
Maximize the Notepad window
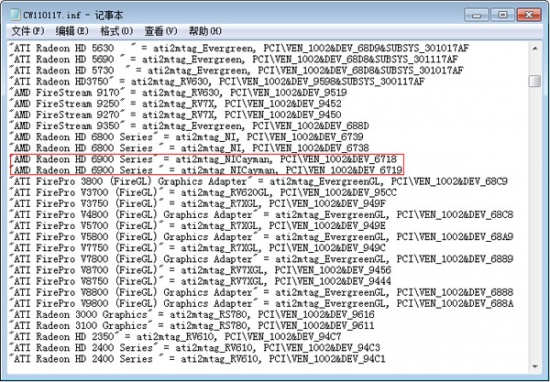[503, 15]
